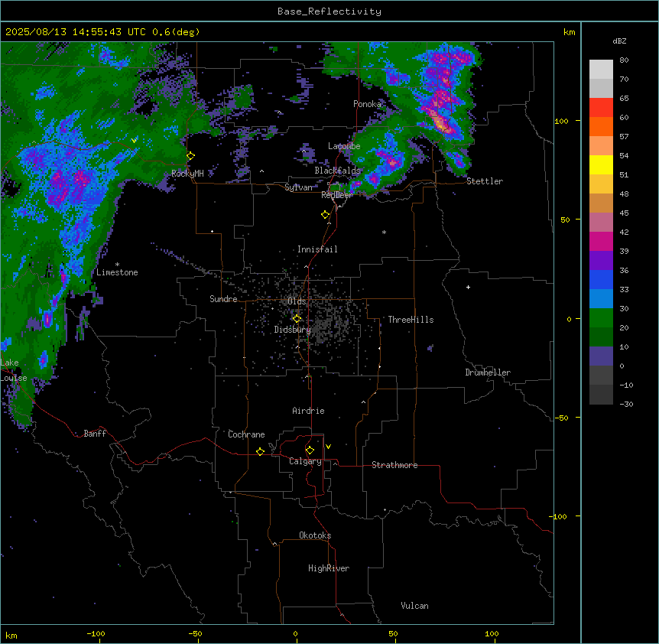The height and width of the screenshot is (644, 659).
Task: Click the blue 36 dBZ legend swatch
Action: tap(601, 279)
